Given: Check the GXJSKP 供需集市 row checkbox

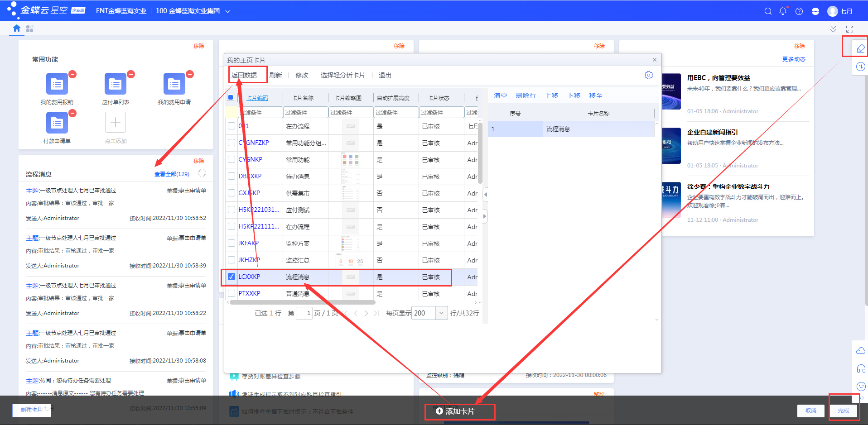Looking at the screenshot, I should tap(231, 193).
